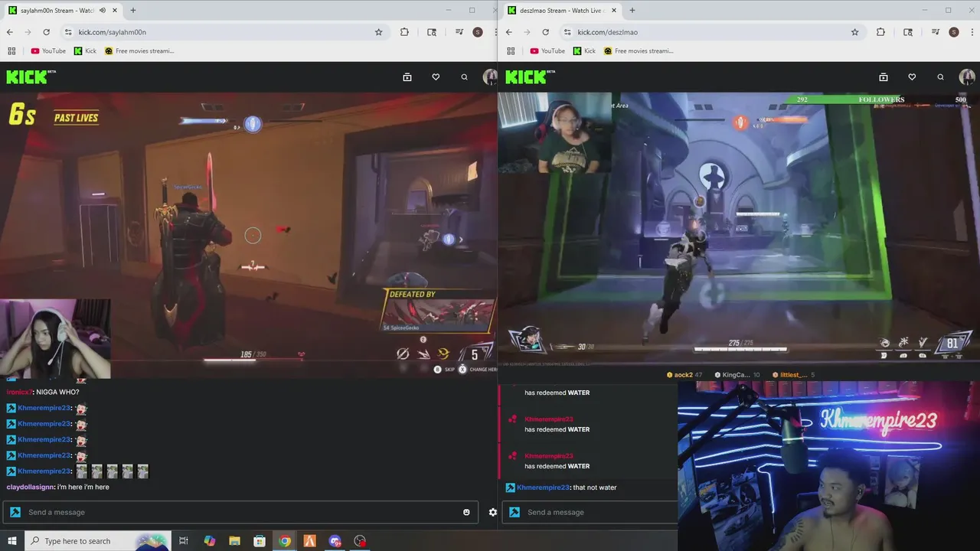Screen dimensions: 980x551
Task: Open media controls icon in left browser
Action: (x=459, y=32)
